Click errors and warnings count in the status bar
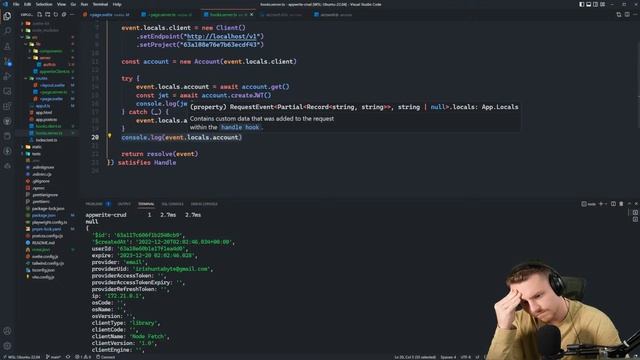This screenshot has width=640, height=360. (83, 357)
